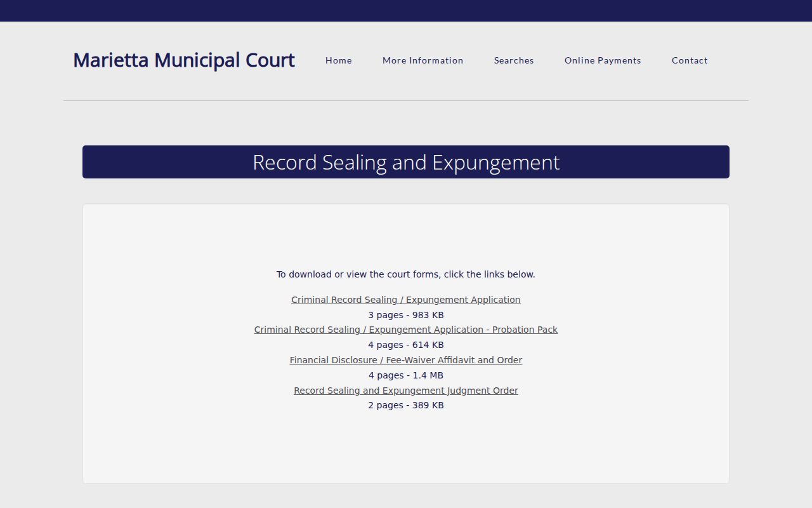Select the '4 pages - 614 KB' text

(406, 345)
